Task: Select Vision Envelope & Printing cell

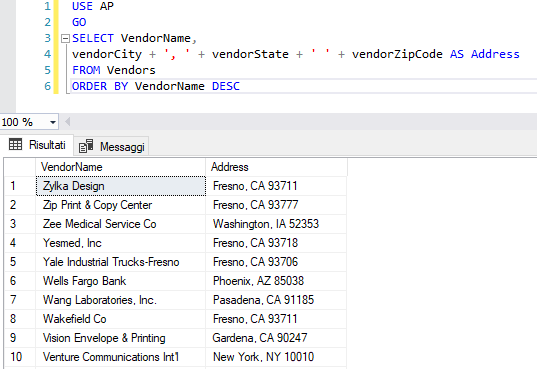Action: 121,338
